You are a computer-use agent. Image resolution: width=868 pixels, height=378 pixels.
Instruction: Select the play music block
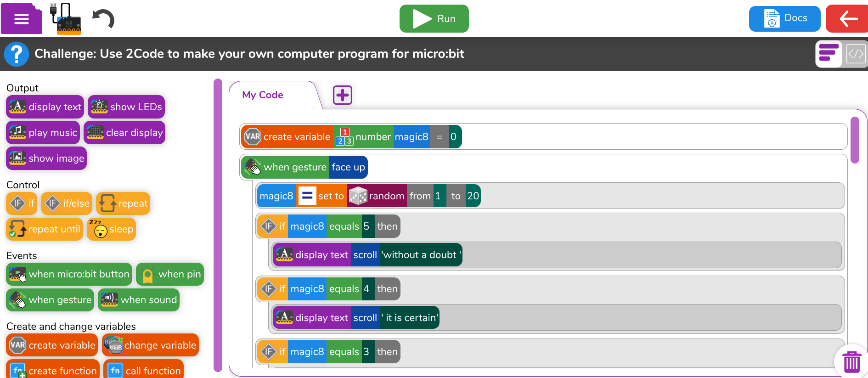[43, 133]
